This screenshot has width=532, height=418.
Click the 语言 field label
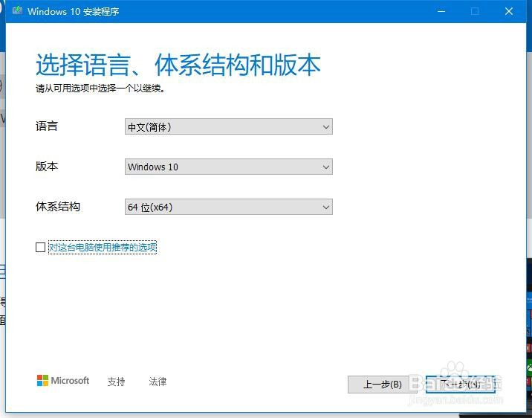coord(47,126)
